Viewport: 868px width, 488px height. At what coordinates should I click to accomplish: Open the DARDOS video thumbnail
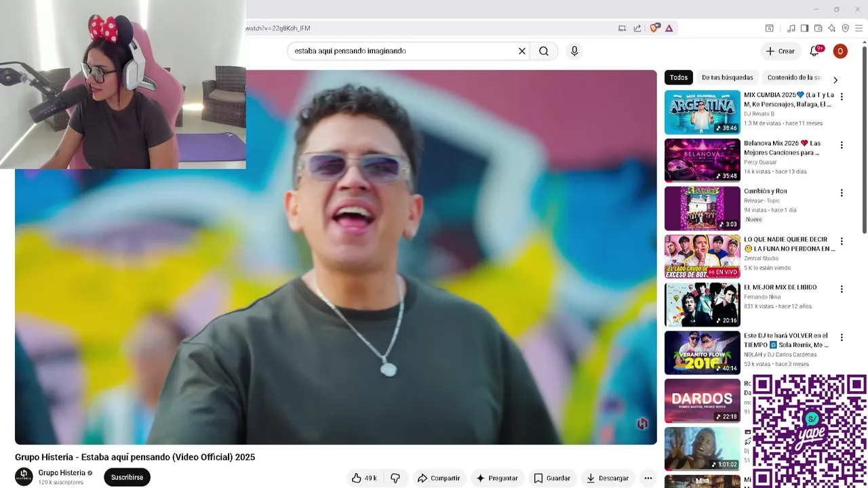coord(702,401)
